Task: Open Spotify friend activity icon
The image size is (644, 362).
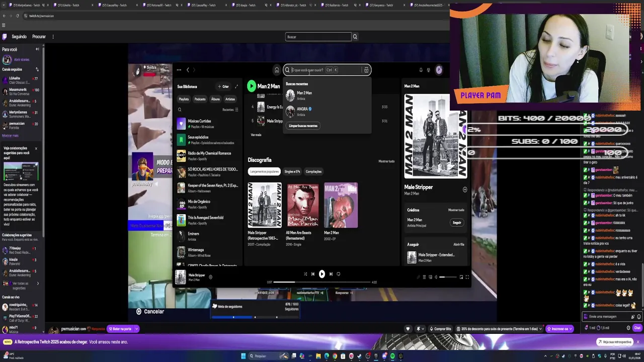Action: pyautogui.click(x=429, y=70)
